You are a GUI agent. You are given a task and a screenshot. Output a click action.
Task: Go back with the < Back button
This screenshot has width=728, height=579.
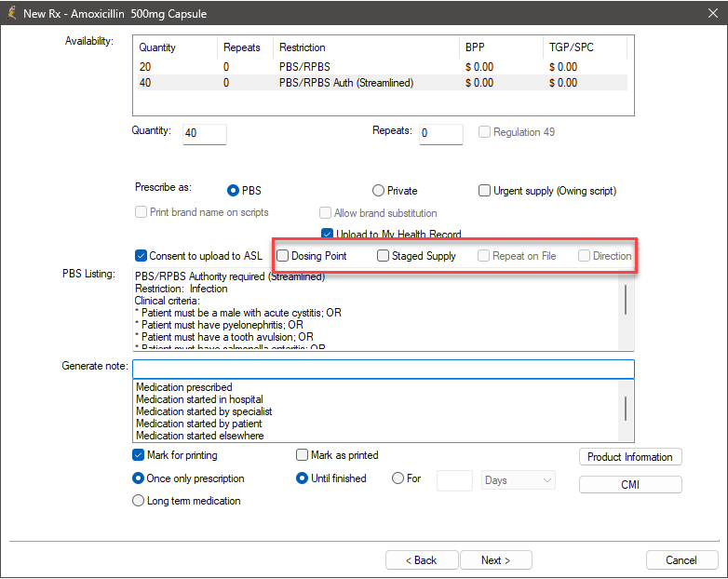[x=422, y=560]
